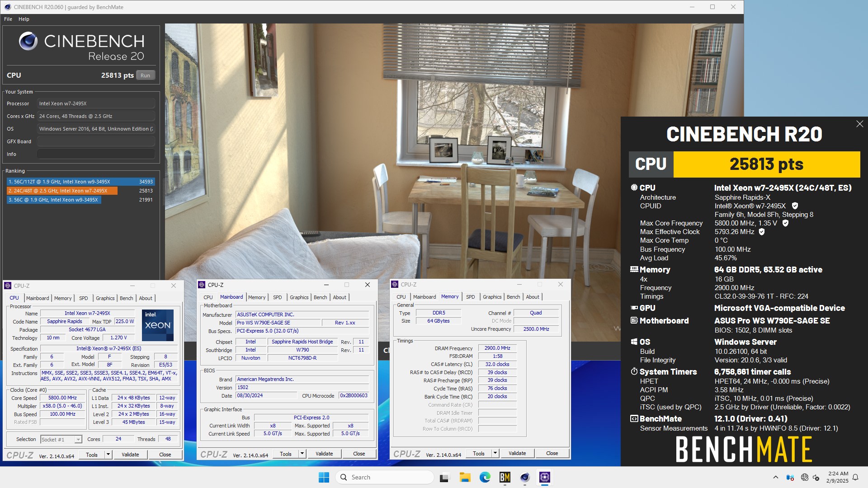The width and height of the screenshot is (868, 488).
Task: Click the Core Speed value 5800.00 MHz
Action: [62, 398]
